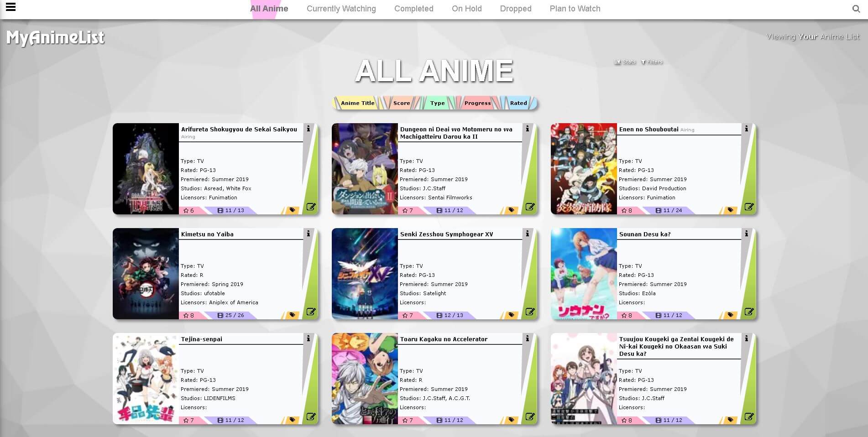This screenshot has height=437, width=868.
Task: Click Tejina-senpai cover thumbnail
Action: (146, 379)
